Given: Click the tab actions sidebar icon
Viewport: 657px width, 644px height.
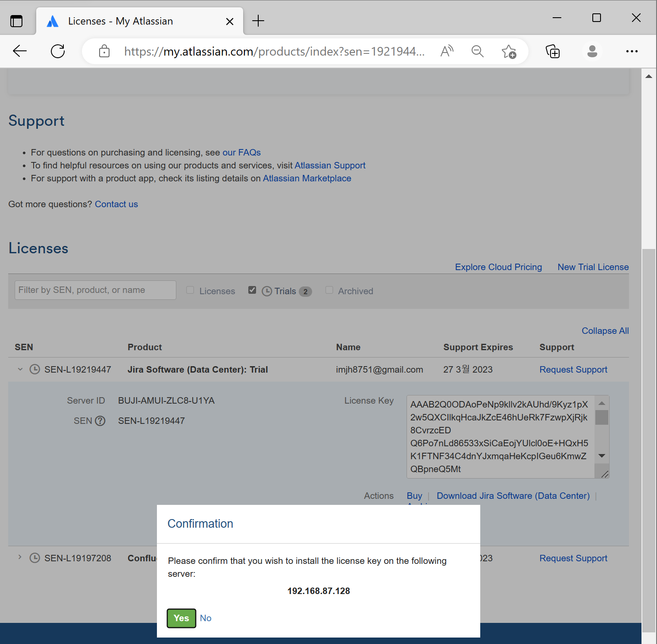Looking at the screenshot, I should tap(16, 21).
